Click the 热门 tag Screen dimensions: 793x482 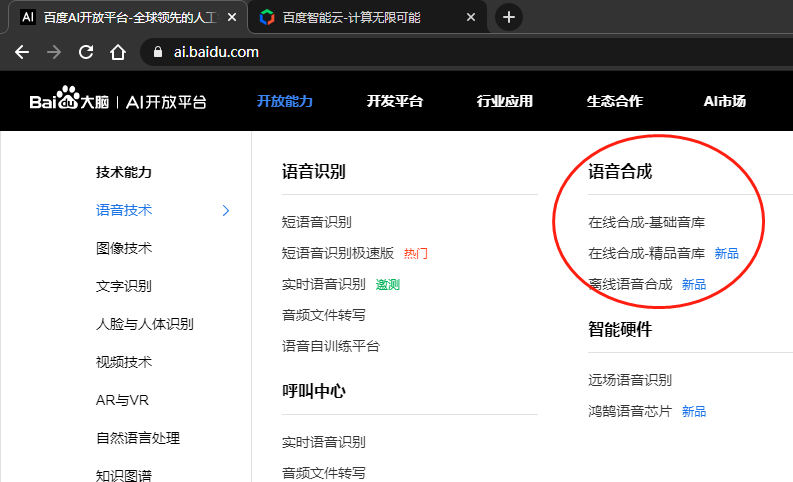[x=416, y=253]
